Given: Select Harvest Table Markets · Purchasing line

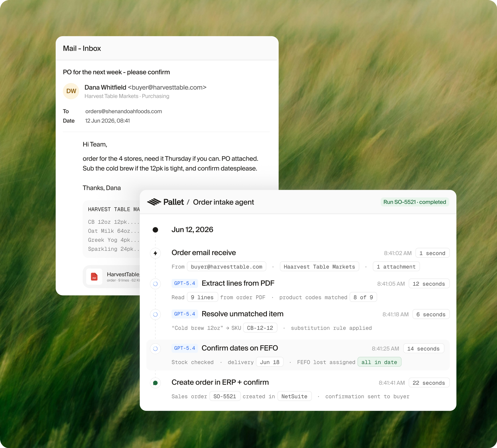Looking at the screenshot, I should pos(127,96).
